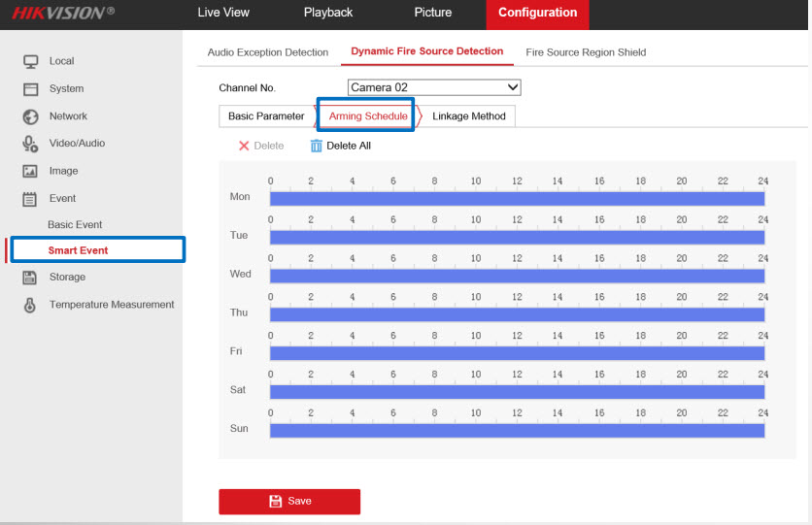Image resolution: width=812 pixels, height=525 pixels.
Task: Click the Local monitor icon in sidebar
Action: point(30,61)
